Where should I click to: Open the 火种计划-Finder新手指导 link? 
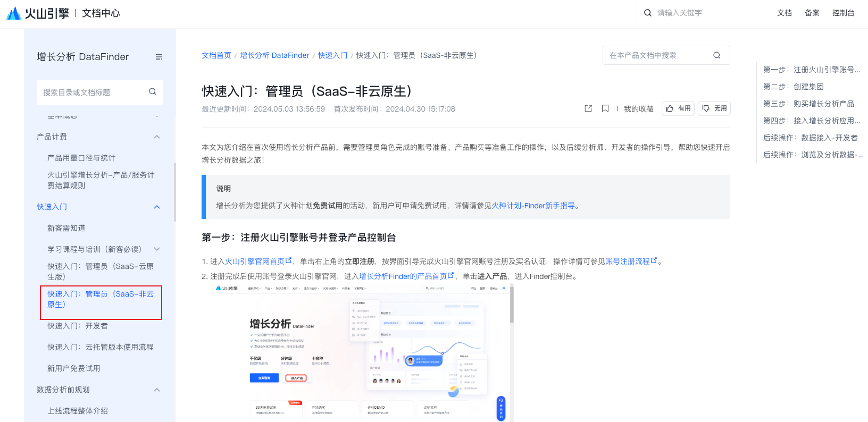[533, 206]
